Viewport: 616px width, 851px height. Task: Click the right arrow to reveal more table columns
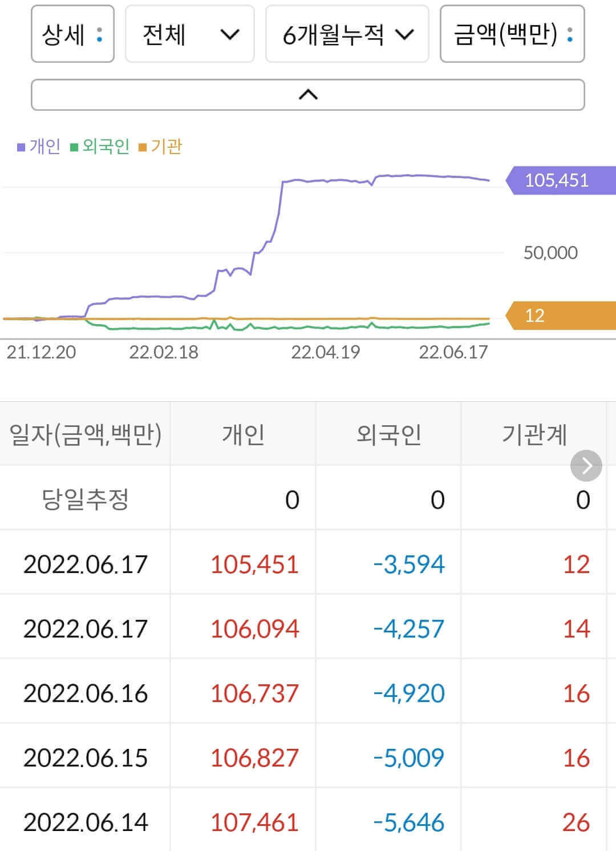[586, 465]
